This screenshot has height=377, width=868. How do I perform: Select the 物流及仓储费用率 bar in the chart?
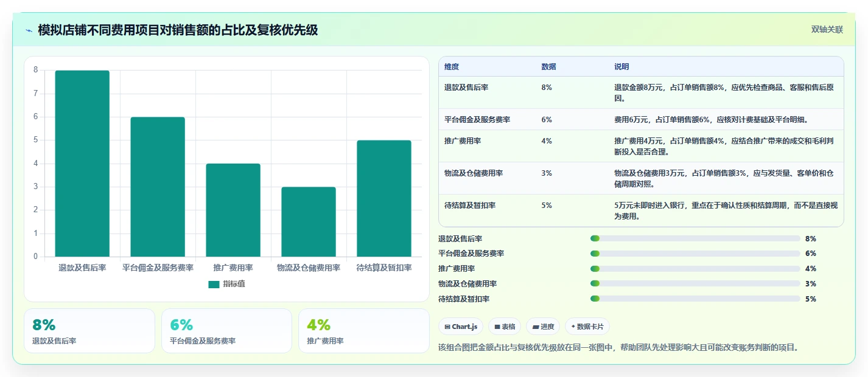[309, 222]
